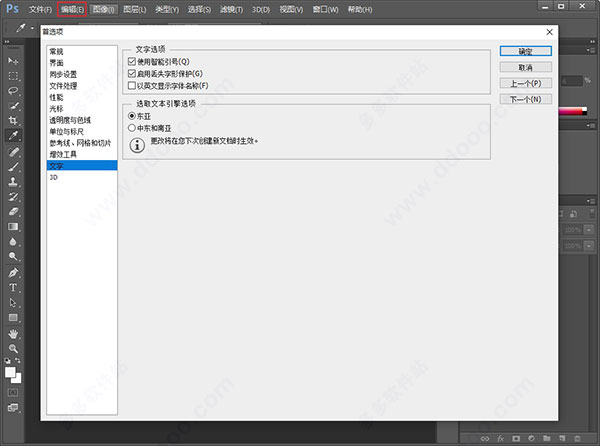Click the delete layer trash icon
Viewport: 600px width, 446px height.
coord(577,438)
